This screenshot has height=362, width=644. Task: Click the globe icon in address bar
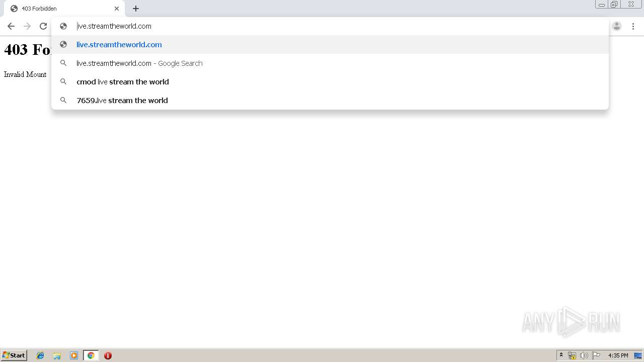(x=63, y=26)
